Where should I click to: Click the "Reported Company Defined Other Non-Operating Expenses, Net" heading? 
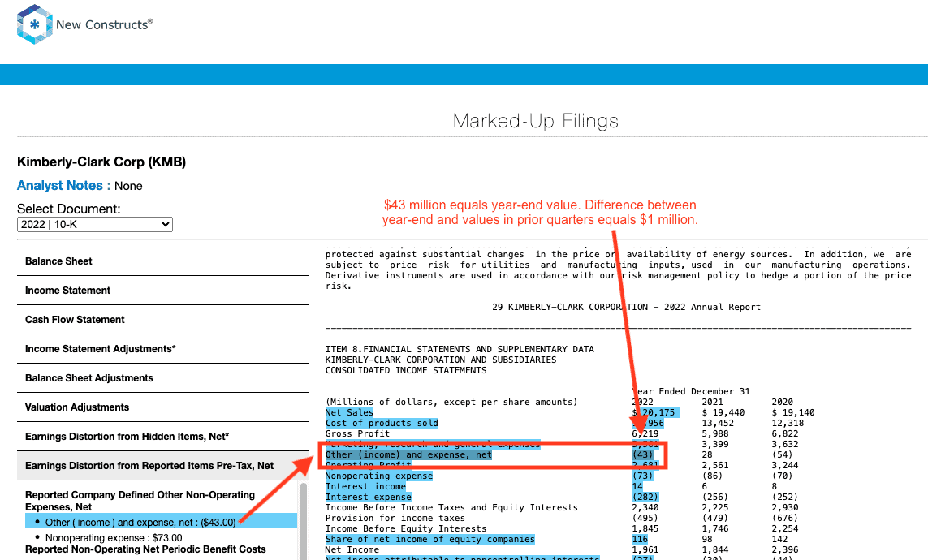pyautogui.click(x=140, y=501)
